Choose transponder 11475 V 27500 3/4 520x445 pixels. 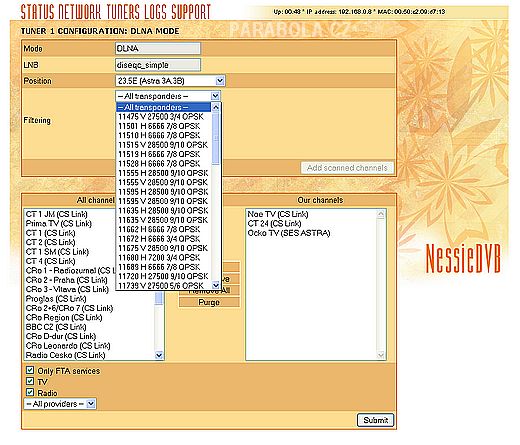163,117
